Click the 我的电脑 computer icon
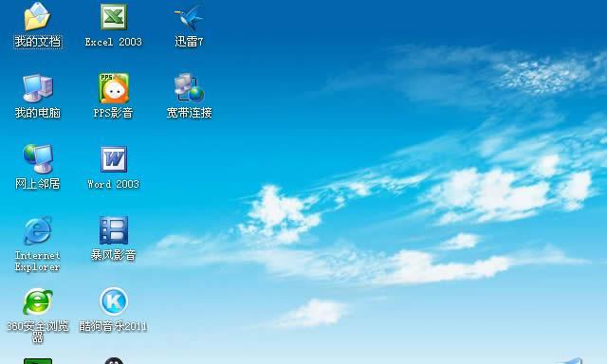Image resolution: width=607 pixels, height=364 pixels. [38, 88]
